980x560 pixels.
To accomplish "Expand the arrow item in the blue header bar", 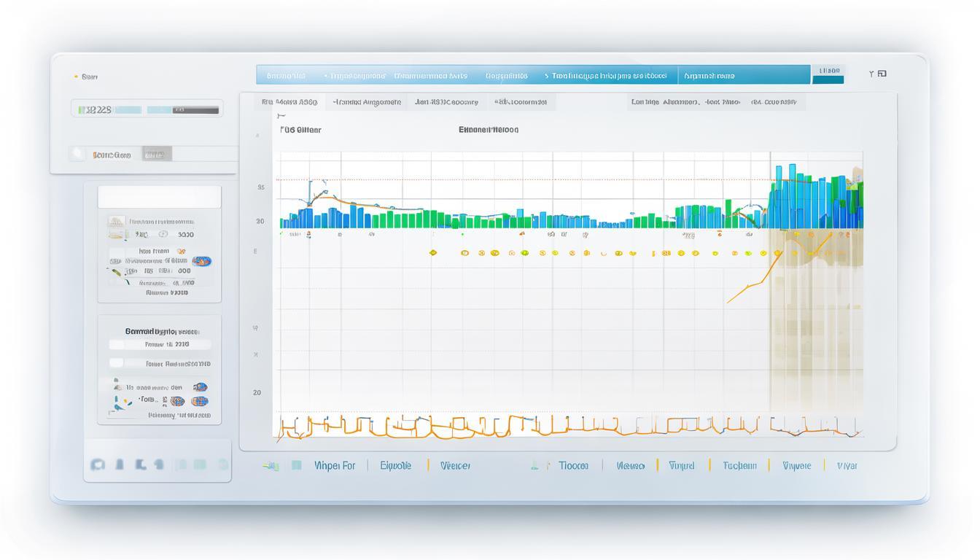I will [x=546, y=75].
